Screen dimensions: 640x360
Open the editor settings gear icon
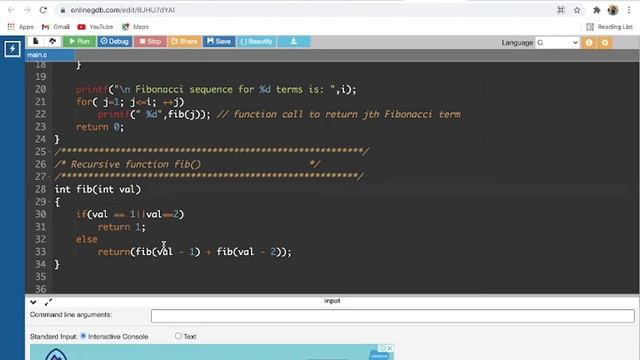click(605, 42)
